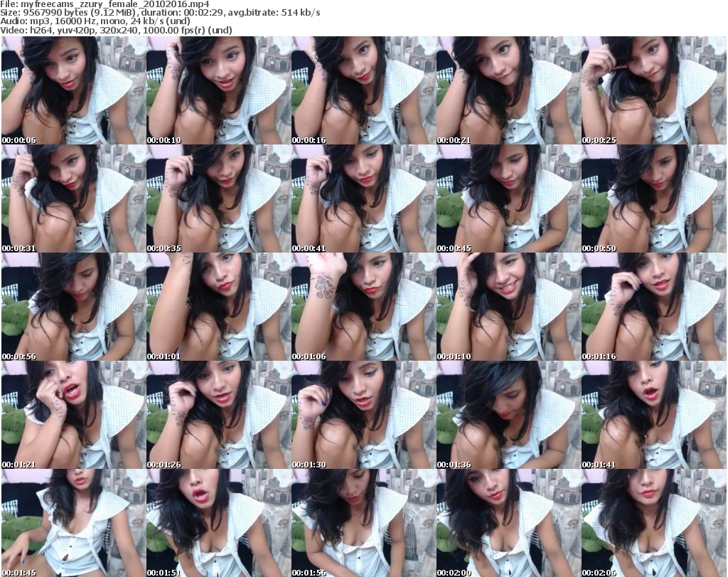Open the frame stamped 00:00:25
728x577 pixels.
[654, 90]
